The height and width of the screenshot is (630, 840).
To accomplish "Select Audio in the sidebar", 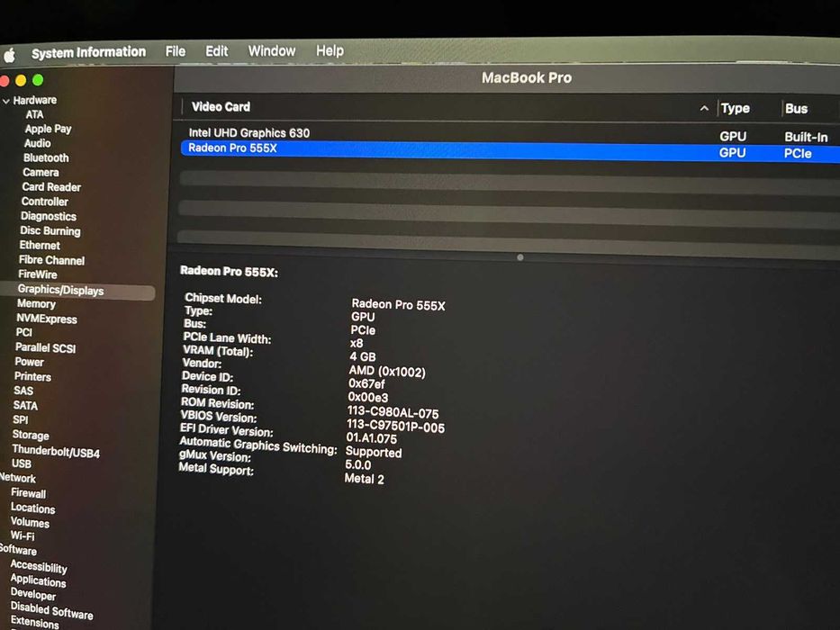I will 37,144.
